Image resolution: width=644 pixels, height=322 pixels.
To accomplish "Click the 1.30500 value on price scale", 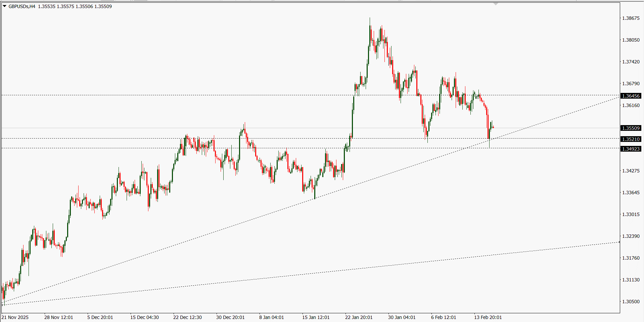I will tap(631, 302).
